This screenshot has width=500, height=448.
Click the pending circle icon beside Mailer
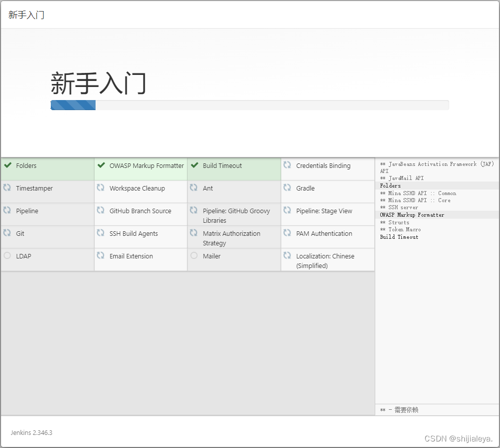pyautogui.click(x=194, y=255)
